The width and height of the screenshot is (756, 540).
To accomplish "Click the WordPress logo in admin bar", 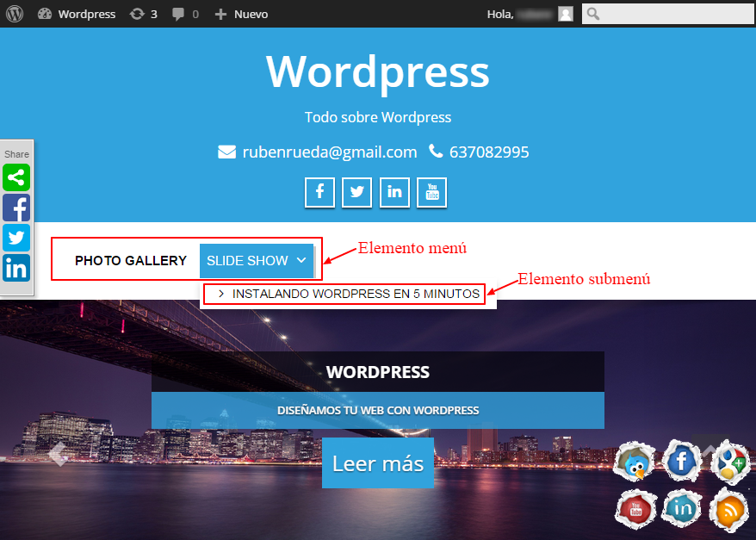I will pyautogui.click(x=15, y=14).
